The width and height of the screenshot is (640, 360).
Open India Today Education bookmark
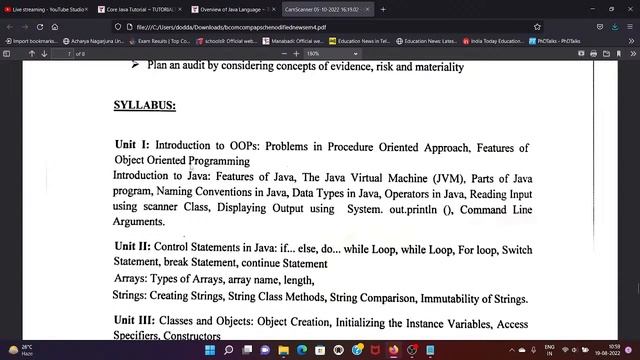pyautogui.click(x=493, y=41)
